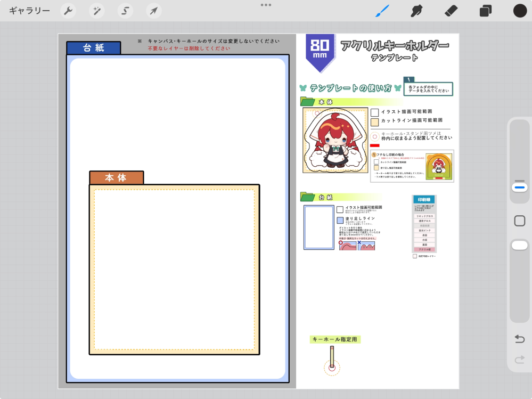This screenshot has height=399, width=532.
Task: Select the Smudge tool
Action: click(416, 11)
